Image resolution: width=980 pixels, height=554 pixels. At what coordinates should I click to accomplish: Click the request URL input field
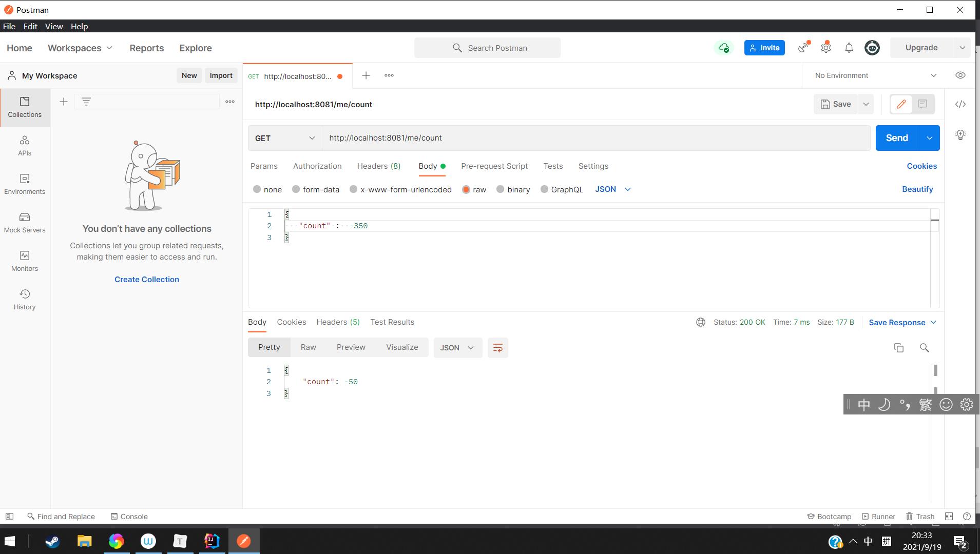tap(596, 138)
